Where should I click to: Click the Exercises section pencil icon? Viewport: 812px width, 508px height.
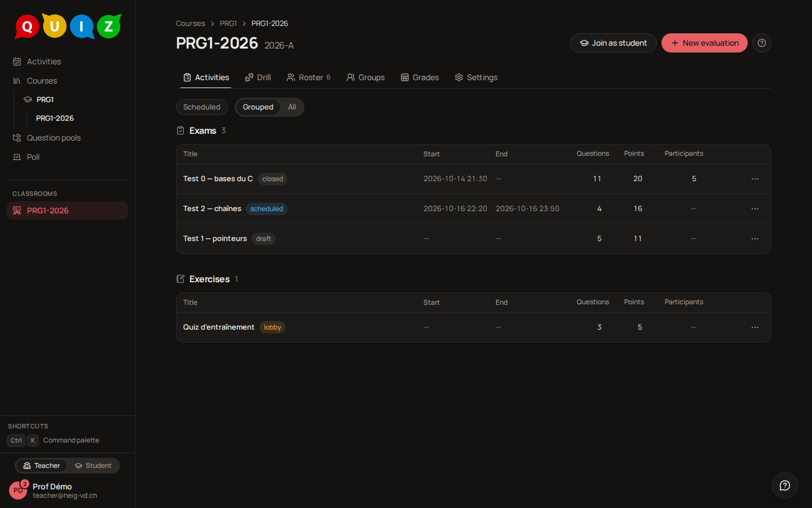click(x=180, y=279)
